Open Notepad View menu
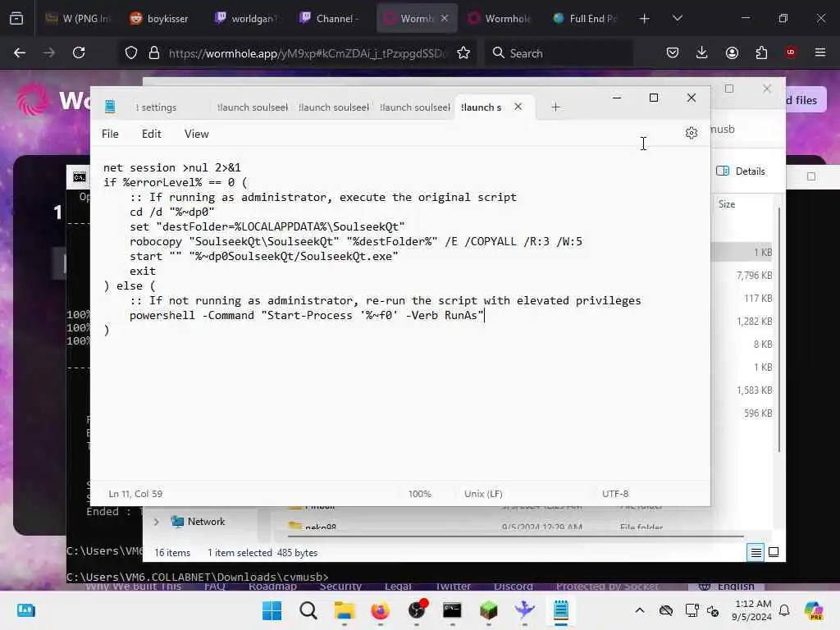This screenshot has height=630, width=840. point(197,134)
